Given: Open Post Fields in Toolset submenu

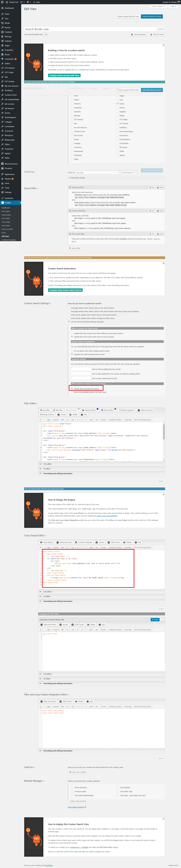Looking at the screenshot, I should (6, 218).
